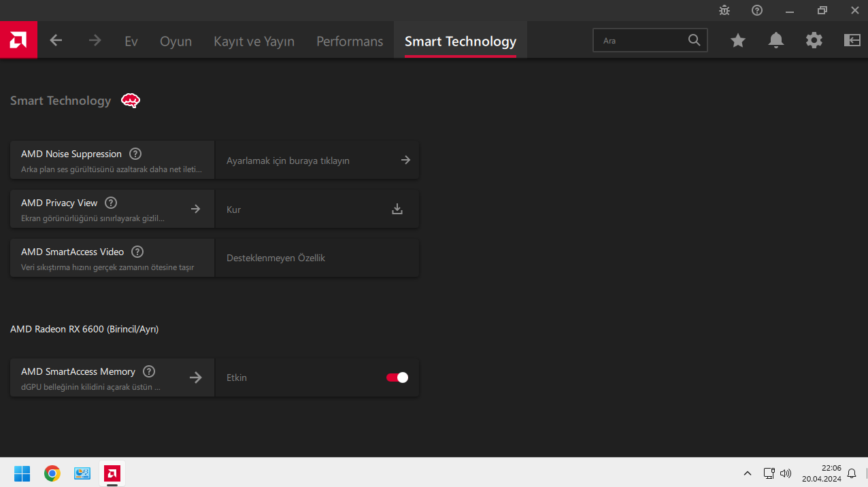Click the bug report icon
Screen dimensions: 868x487
coord(724,10)
